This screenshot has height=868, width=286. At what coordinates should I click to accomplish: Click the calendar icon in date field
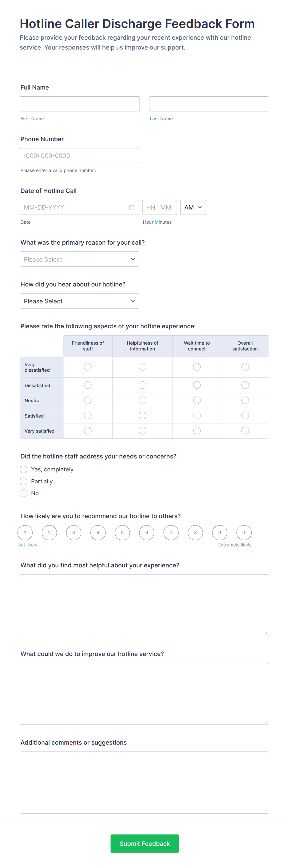tap(132, 207)
